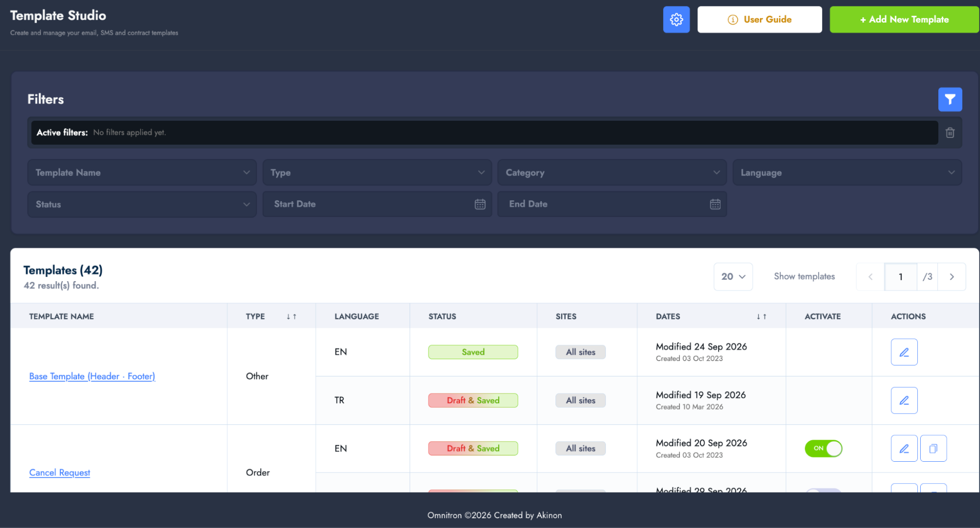Go to next templates page arrow
Screen dimensions: 980x528
pyautogui.click(x=952, y=277)
